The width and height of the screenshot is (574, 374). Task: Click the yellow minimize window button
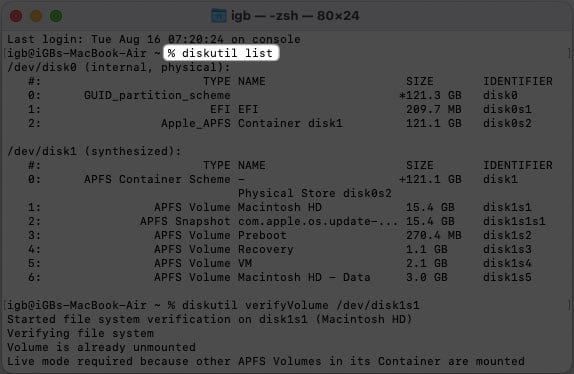(36, 16)
